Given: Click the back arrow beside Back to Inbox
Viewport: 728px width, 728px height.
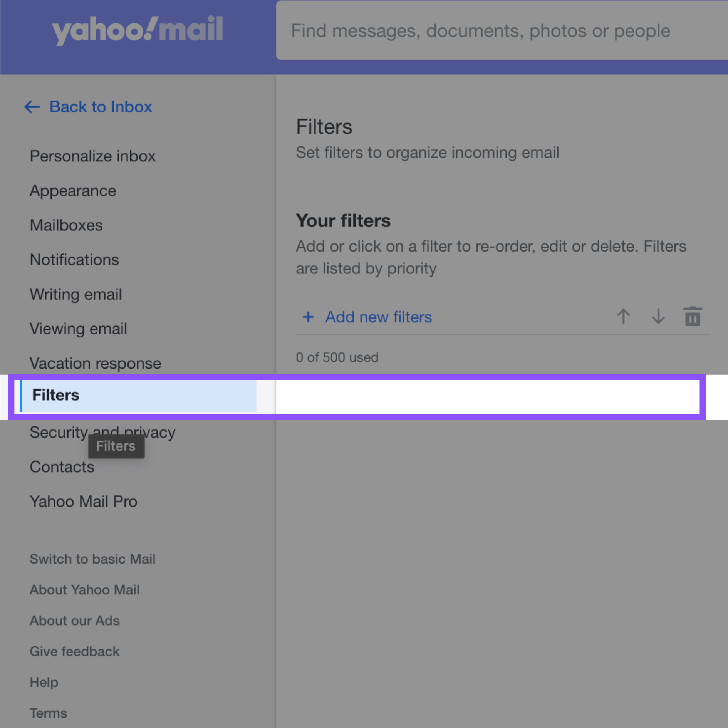Looking at the screenshot, I should pyautogui.click(x=32, y=107).
